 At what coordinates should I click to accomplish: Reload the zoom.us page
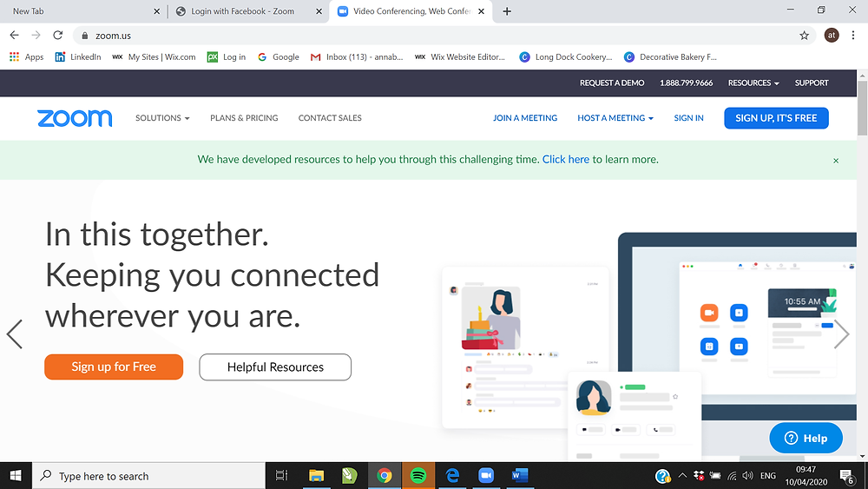click(x=57, y=36)
